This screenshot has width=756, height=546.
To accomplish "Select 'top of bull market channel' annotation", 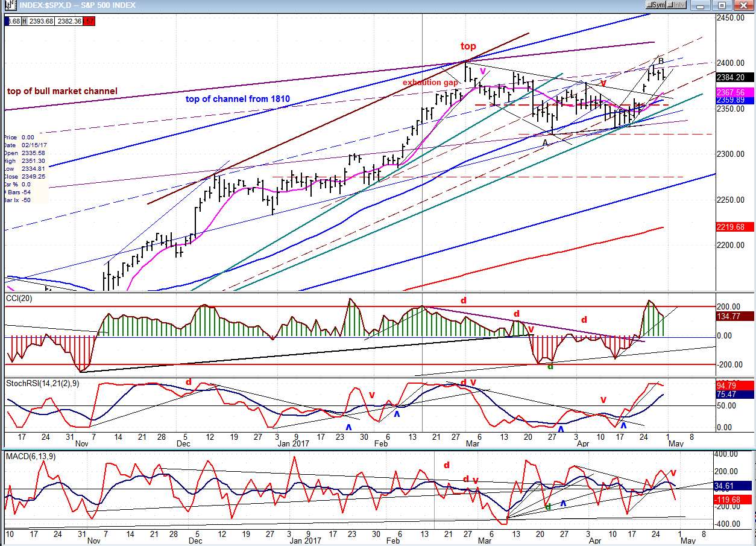I will point(62,91).
